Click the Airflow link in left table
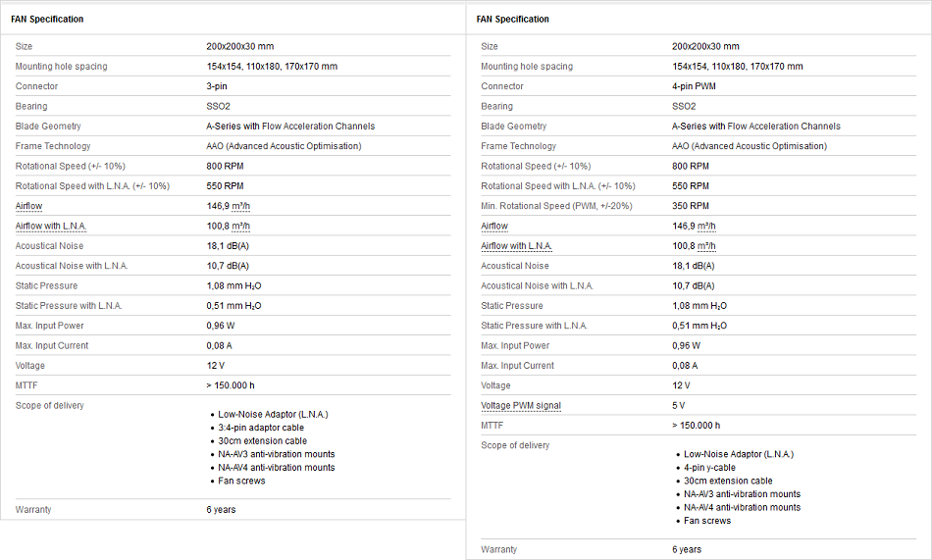Viewport: 932px width, 560px height. [x=28, y=206]
